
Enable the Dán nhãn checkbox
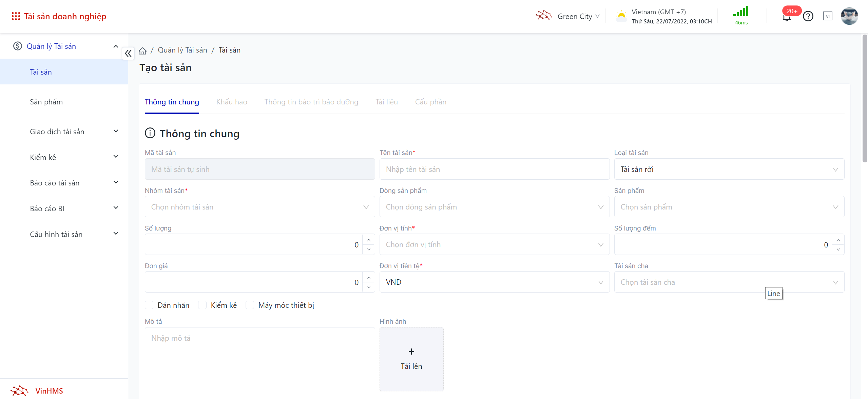(x=149, y=305)
